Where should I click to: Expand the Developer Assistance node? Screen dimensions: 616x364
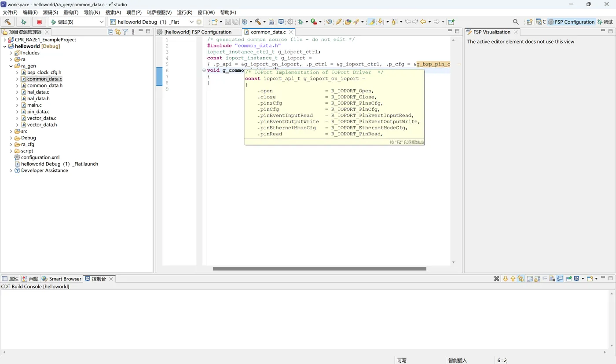[x=11, y=171]
